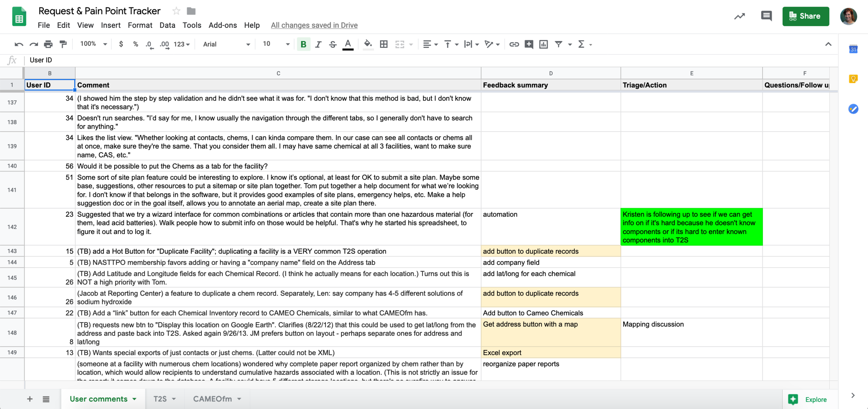This screenshot has height=409, width=868.
Task: Click the move to folder icon
Action: (191, 11)
